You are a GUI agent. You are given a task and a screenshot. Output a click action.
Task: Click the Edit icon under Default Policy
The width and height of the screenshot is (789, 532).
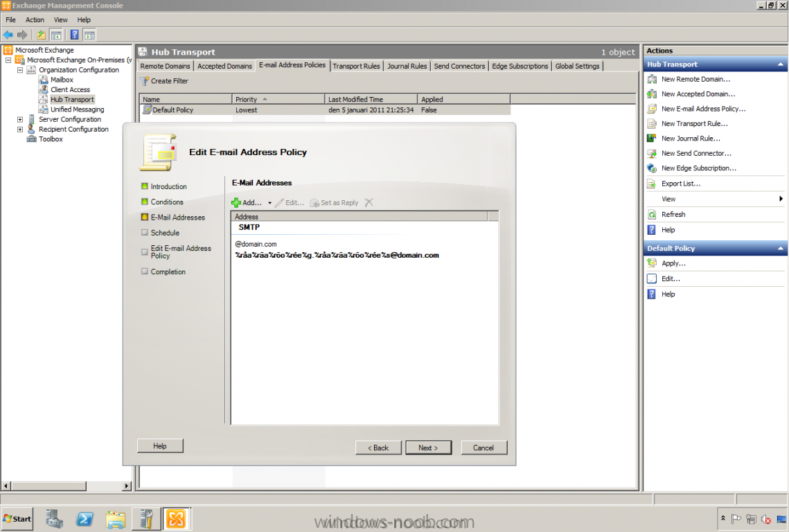652,279
